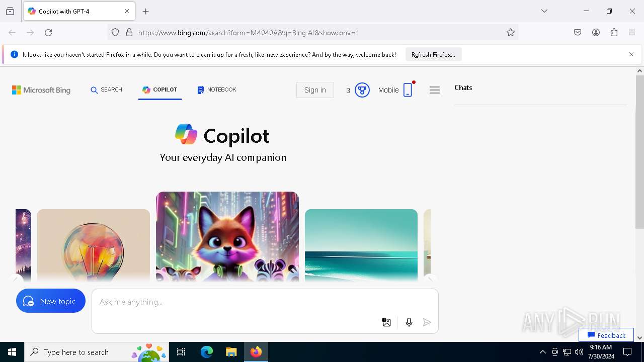The image size is (644, 362).
Task: Start a New topic conversation
Action: [x=51, y=301]
